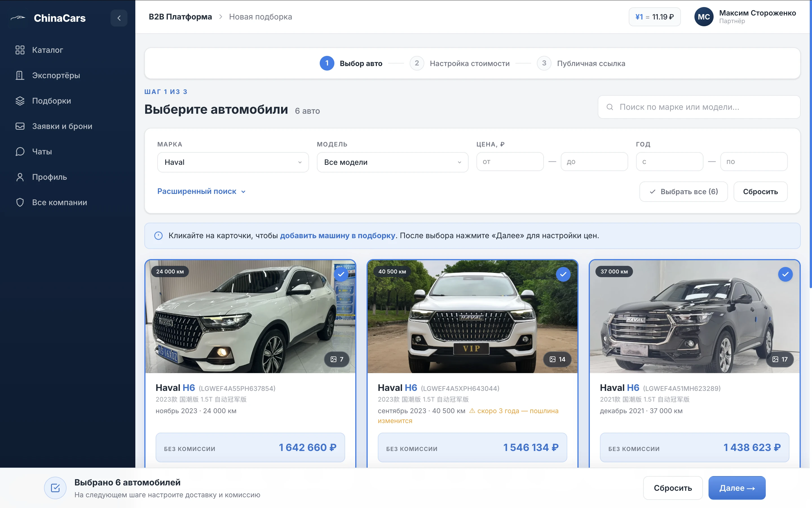Click the Заявки и брони inbox icon
The width and height of the screenshot is (812, 508).
click(x=20, y=126)
